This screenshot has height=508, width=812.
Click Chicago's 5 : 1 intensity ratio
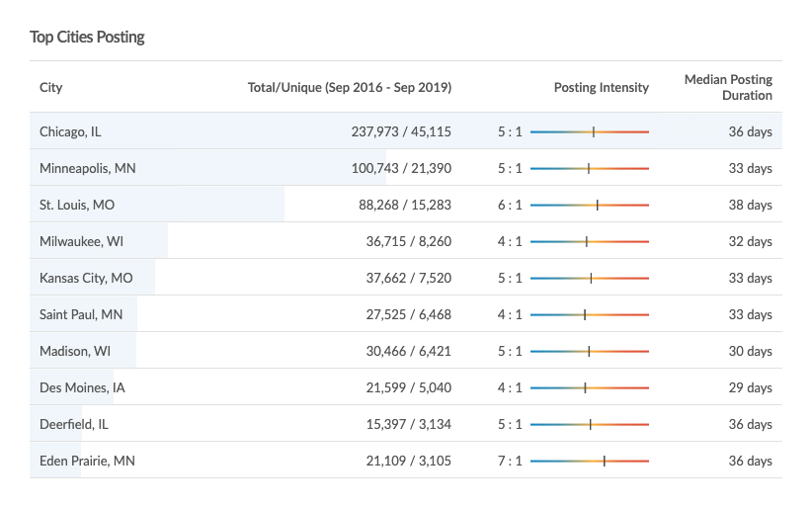point(510,131)
